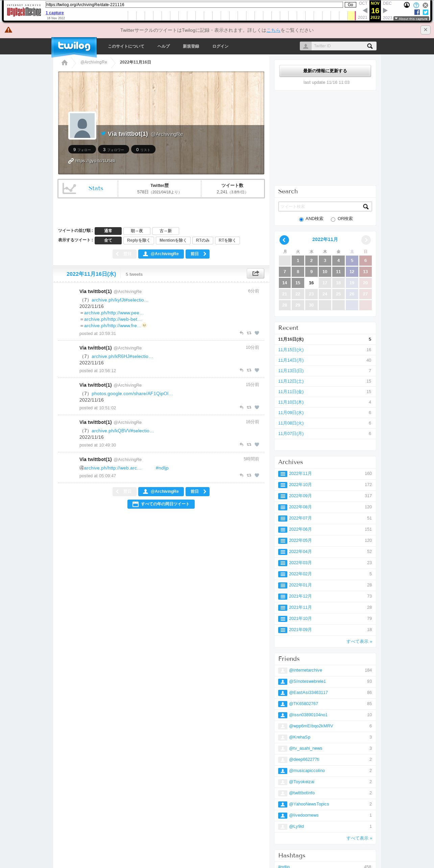Go to previous month in calendar

coord(284,240)
